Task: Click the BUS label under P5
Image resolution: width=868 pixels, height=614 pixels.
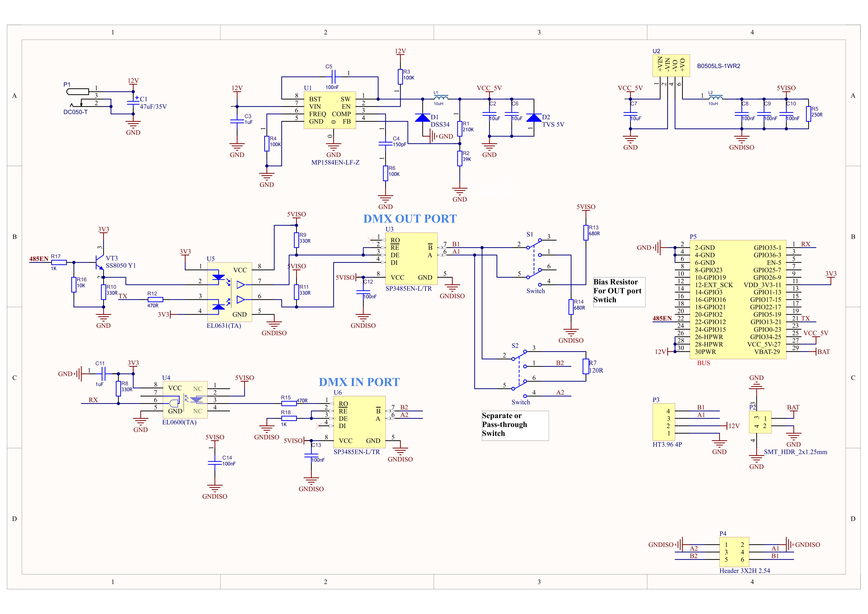Action: point(704,363)
